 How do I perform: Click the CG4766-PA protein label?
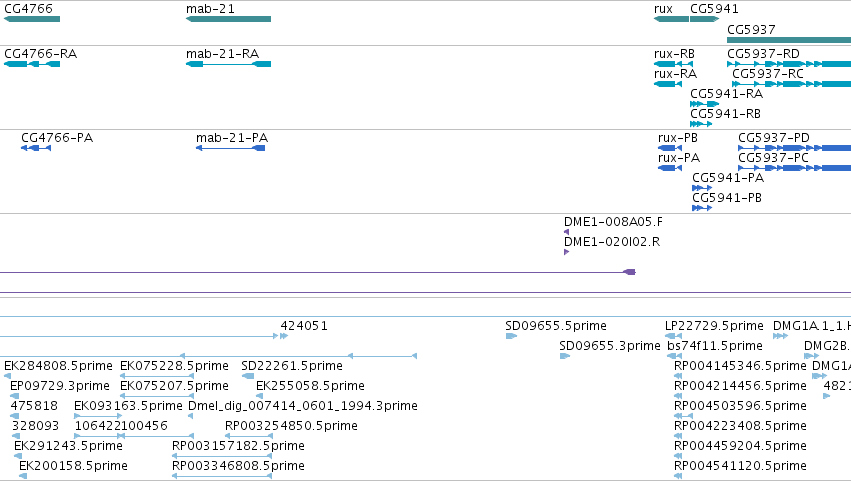point(57,138)
